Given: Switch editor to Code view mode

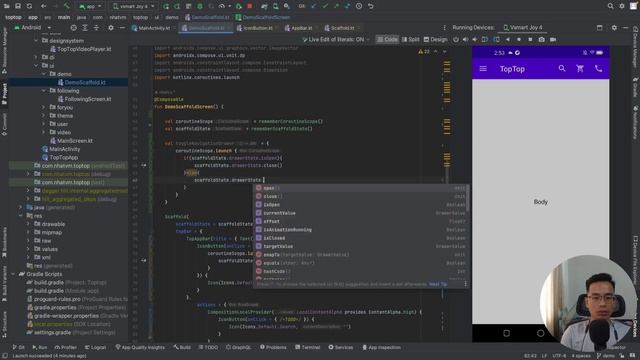Looking at the screenshot, I should (387, 40).
